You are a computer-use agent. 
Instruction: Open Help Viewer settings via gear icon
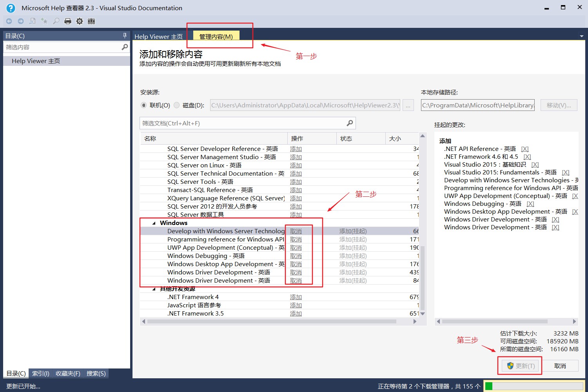tap(80, 21)
